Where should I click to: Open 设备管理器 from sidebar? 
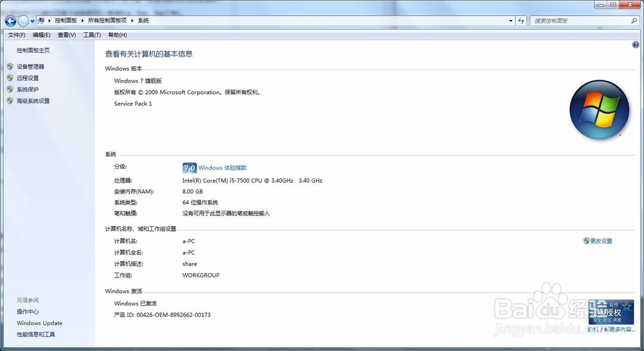(x=30, y=66)
